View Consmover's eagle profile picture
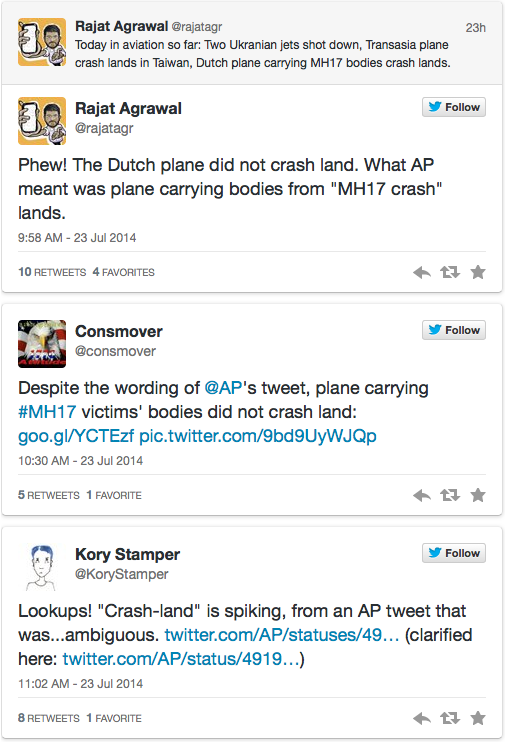 42,344
